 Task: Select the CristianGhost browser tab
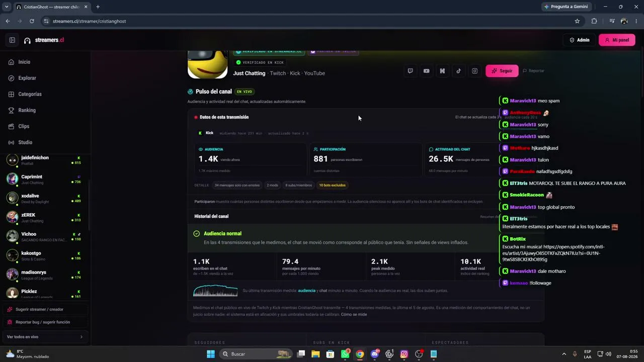pos(52,7)
